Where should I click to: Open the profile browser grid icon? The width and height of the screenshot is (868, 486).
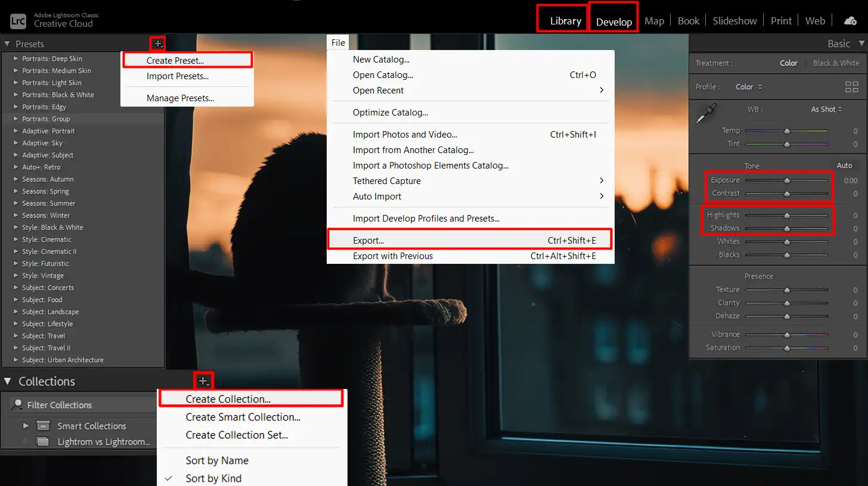[x=851, y=87]
